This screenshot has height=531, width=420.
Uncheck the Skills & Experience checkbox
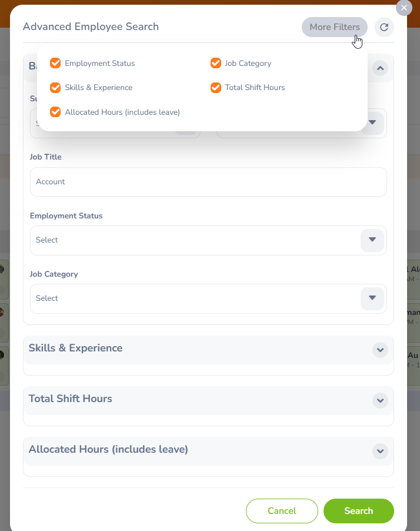coord(56,87)
